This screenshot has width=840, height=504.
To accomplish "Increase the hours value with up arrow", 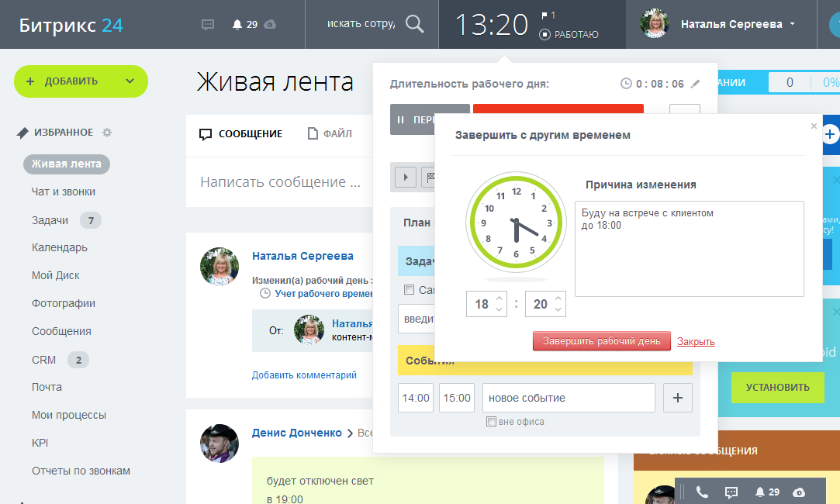I will pyautogui.click(x=500, y=299).
